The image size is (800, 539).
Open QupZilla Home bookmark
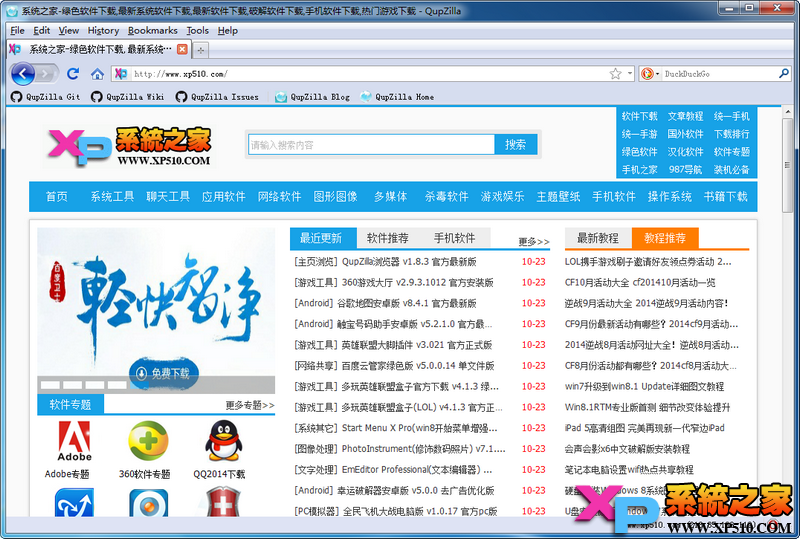pos(397,96)
